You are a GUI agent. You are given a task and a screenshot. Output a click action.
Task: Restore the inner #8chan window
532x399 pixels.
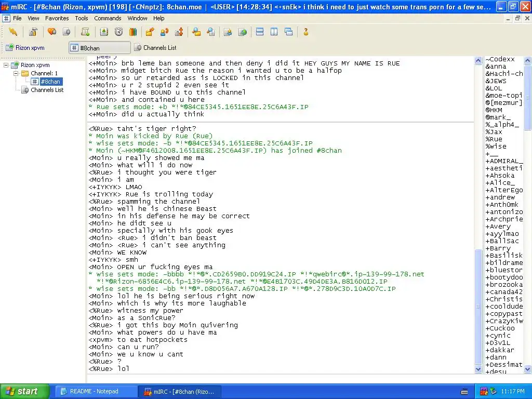(x=517, y=19)
